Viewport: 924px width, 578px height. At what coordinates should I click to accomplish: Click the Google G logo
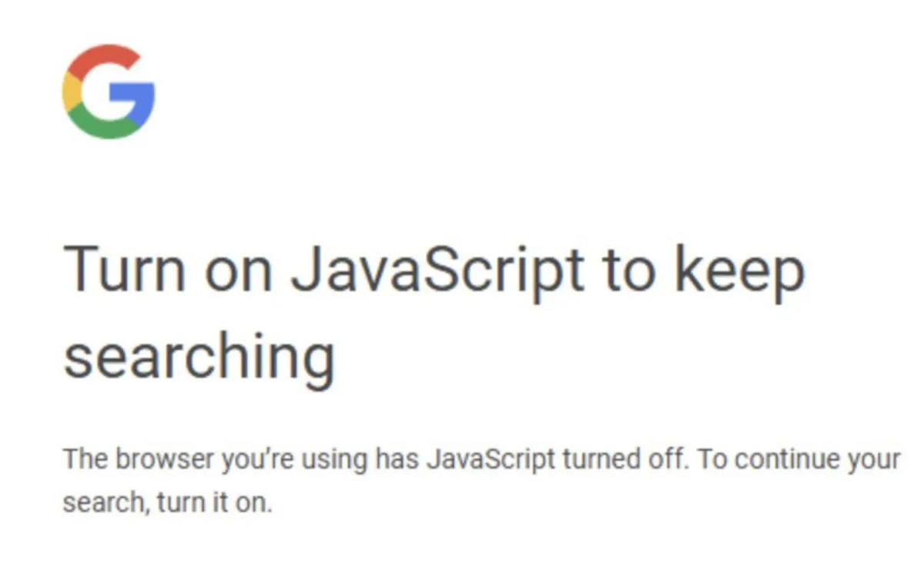pos(109,92)
